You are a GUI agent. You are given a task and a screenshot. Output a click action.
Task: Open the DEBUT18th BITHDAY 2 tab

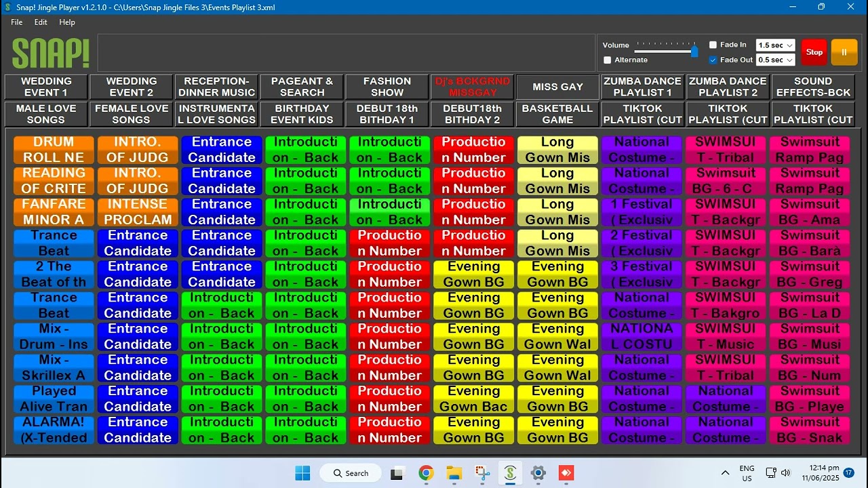tap(473, 114)
